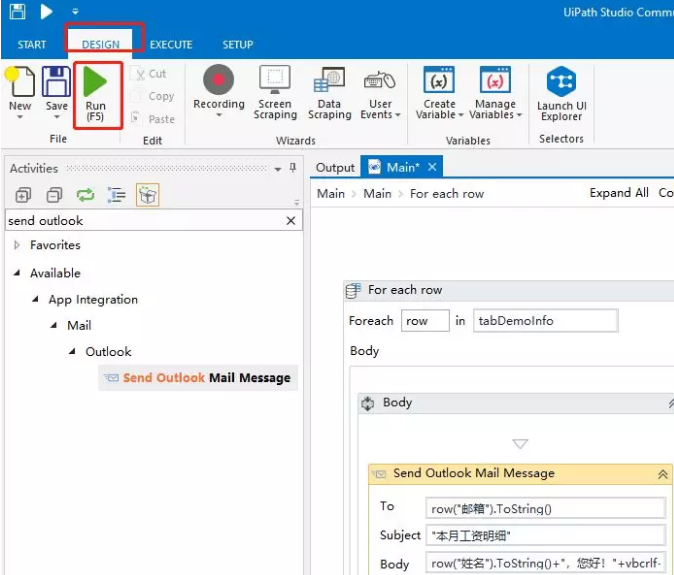This screenshot has width=674, height=575.
Task: Open the Recording dropdown arrow
Action: coord(219,116)
